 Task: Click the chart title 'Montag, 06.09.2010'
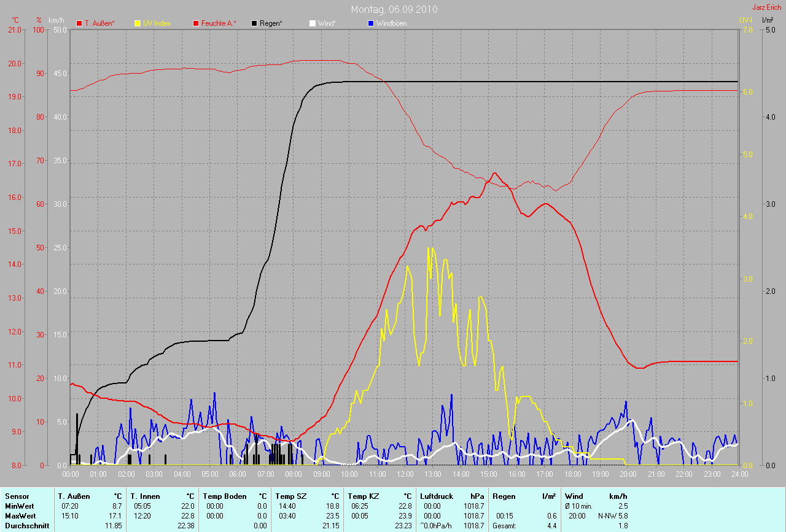tap(395, 9)
